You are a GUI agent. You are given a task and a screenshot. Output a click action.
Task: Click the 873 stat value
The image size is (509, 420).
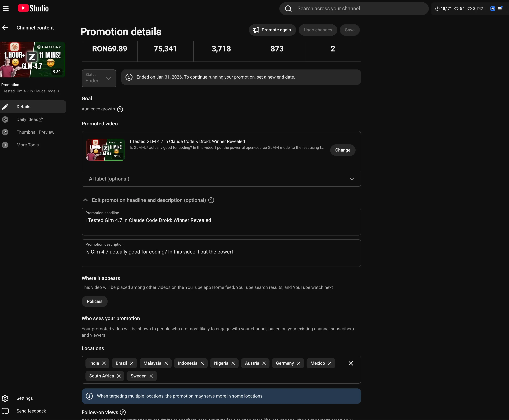point(277,49)
